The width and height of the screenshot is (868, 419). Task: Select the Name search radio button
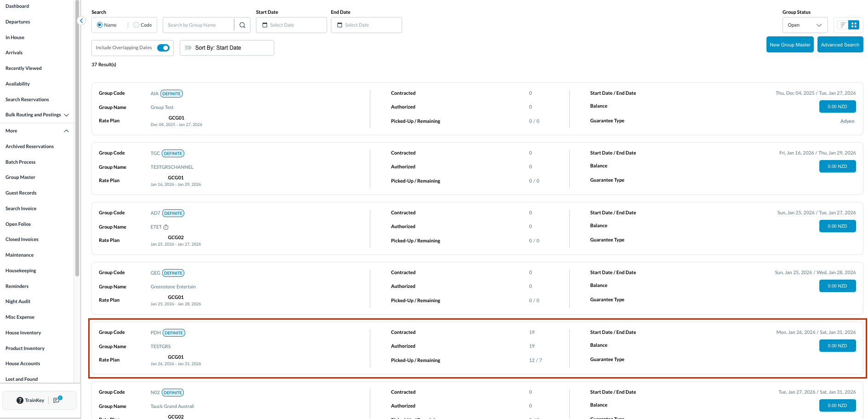point(100,25)
